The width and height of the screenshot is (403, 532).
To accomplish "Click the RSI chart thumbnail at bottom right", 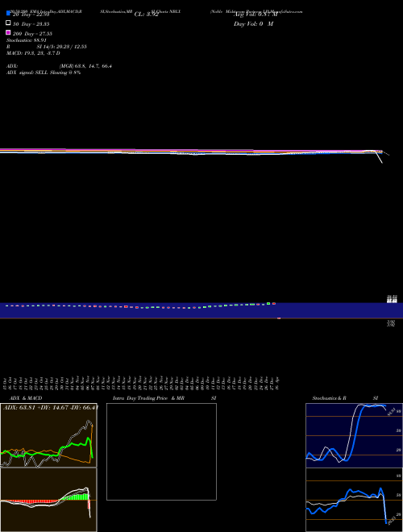I will [354, 500].
